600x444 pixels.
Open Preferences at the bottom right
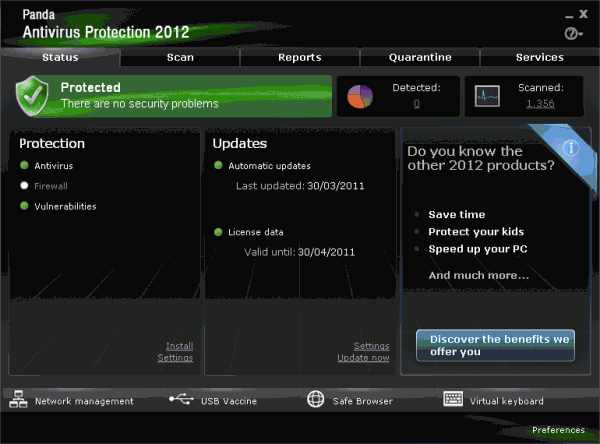tap(558, 430)
